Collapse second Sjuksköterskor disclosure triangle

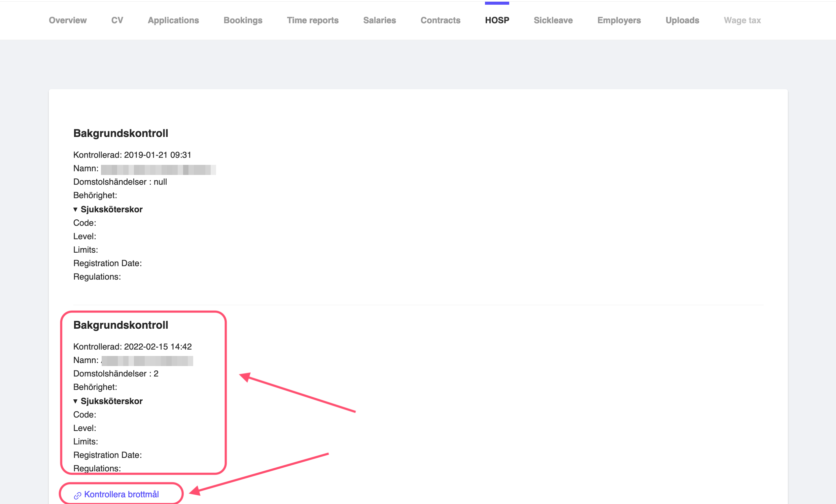[75, 401]
